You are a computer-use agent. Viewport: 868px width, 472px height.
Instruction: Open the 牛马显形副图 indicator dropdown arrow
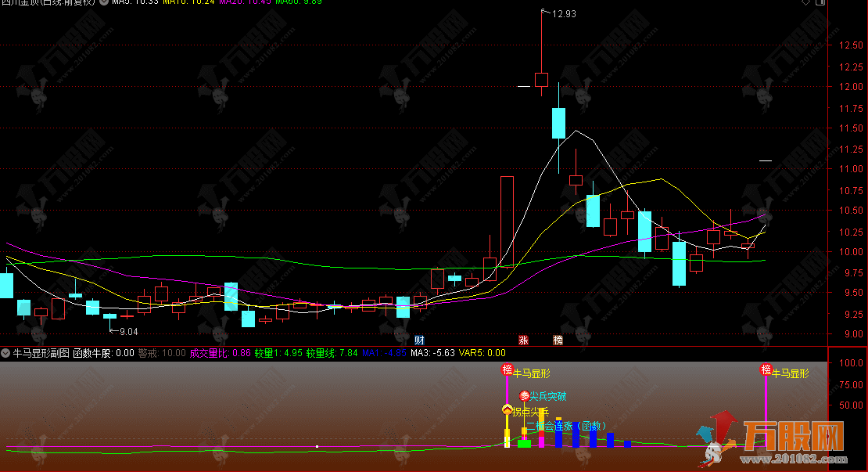tap(6, 353)
